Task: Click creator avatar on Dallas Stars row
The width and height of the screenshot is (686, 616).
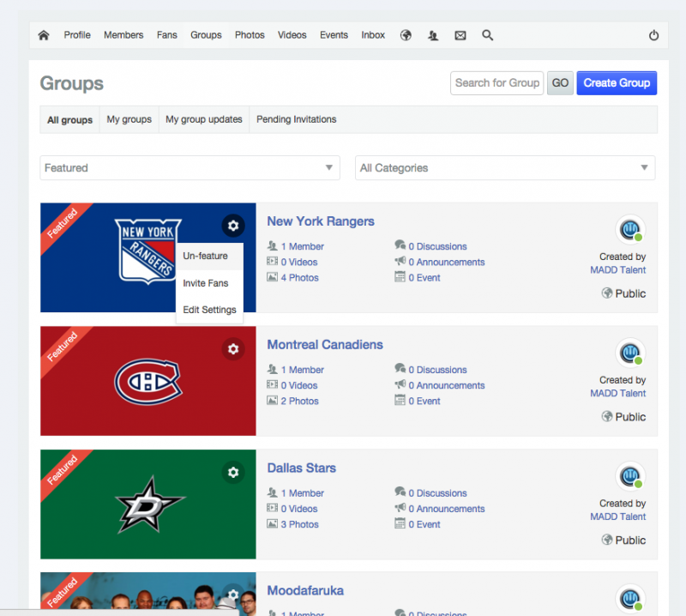Action: point(630,476)
